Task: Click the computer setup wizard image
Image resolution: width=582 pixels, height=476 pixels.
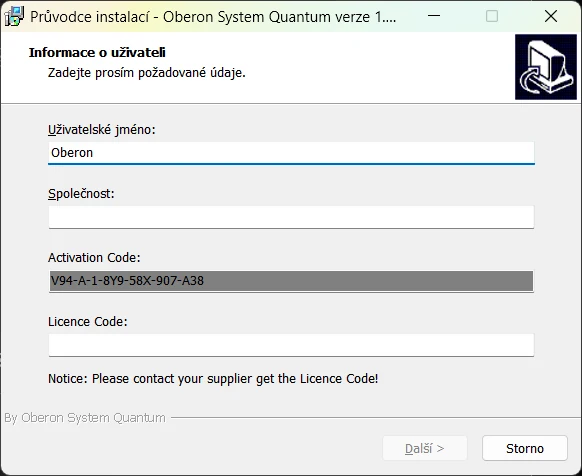Action: click(x=546, y=67)
